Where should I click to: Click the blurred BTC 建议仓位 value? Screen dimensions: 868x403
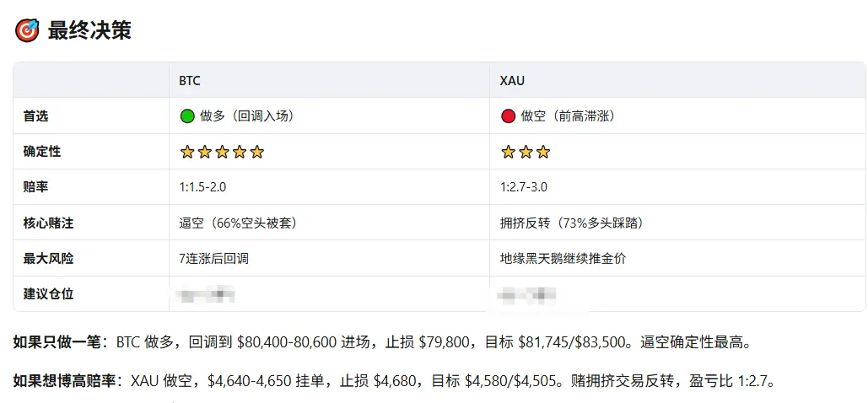(205, 294)
